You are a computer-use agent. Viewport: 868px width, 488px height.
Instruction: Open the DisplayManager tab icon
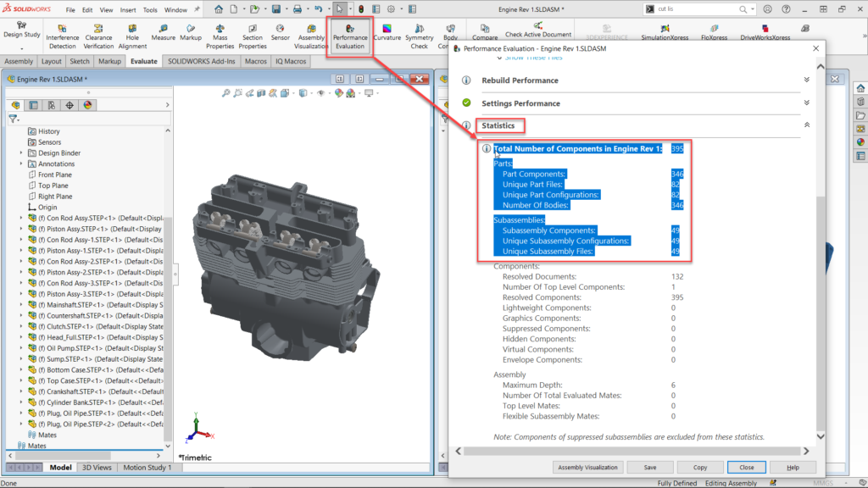coord(87,105)
